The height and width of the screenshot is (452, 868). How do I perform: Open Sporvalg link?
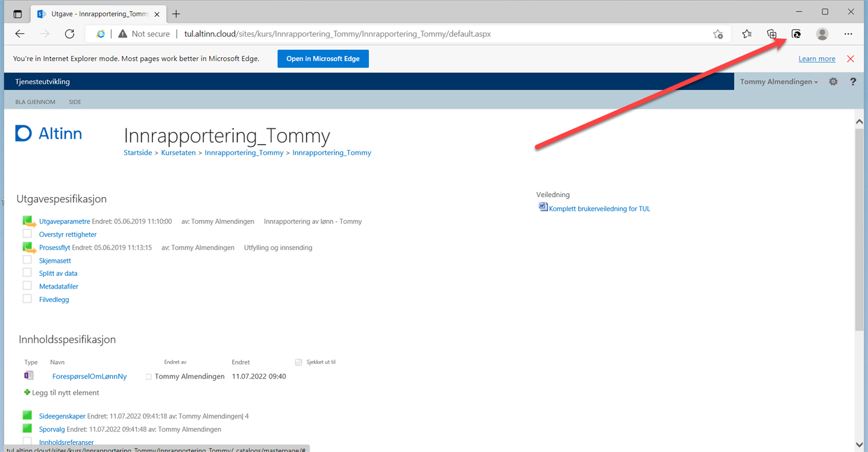point(52,429)
